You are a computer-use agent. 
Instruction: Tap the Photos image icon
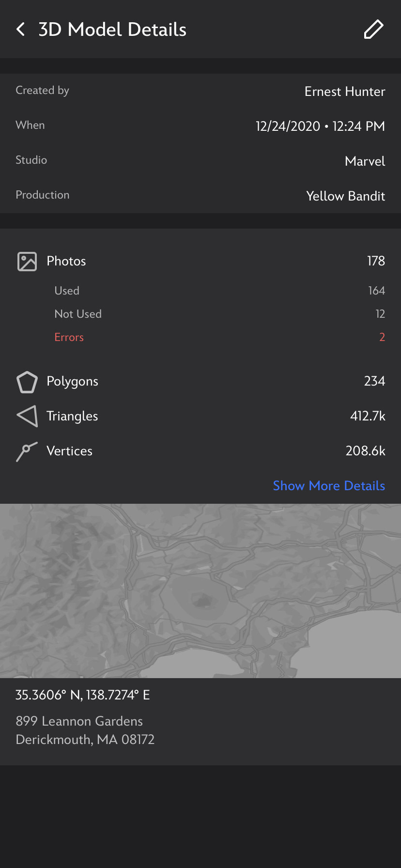click(27, 262)
